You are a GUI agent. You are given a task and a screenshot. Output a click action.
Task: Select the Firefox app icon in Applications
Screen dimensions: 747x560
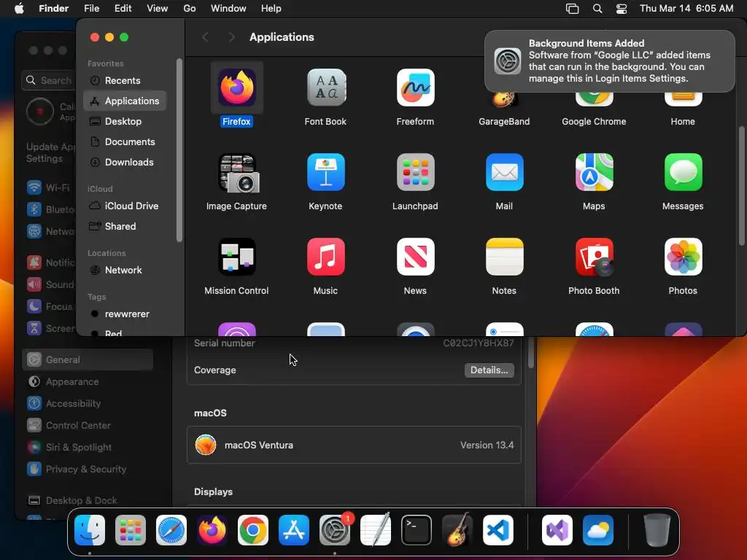coord(237,87)
